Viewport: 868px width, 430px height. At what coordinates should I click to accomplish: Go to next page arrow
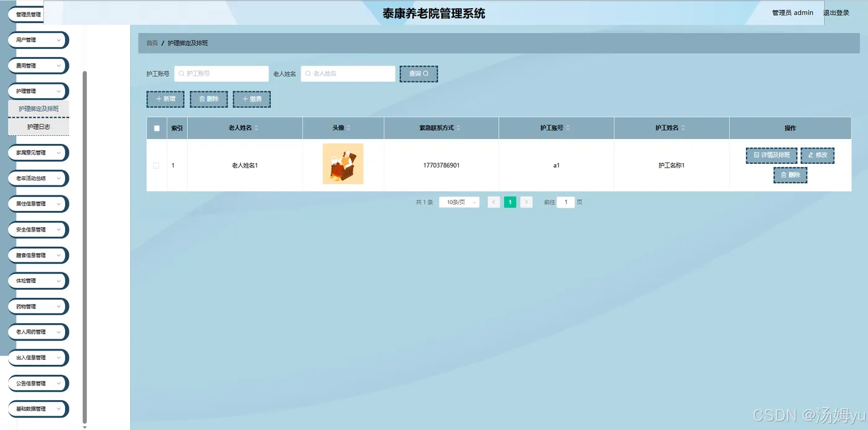(526, 202)
